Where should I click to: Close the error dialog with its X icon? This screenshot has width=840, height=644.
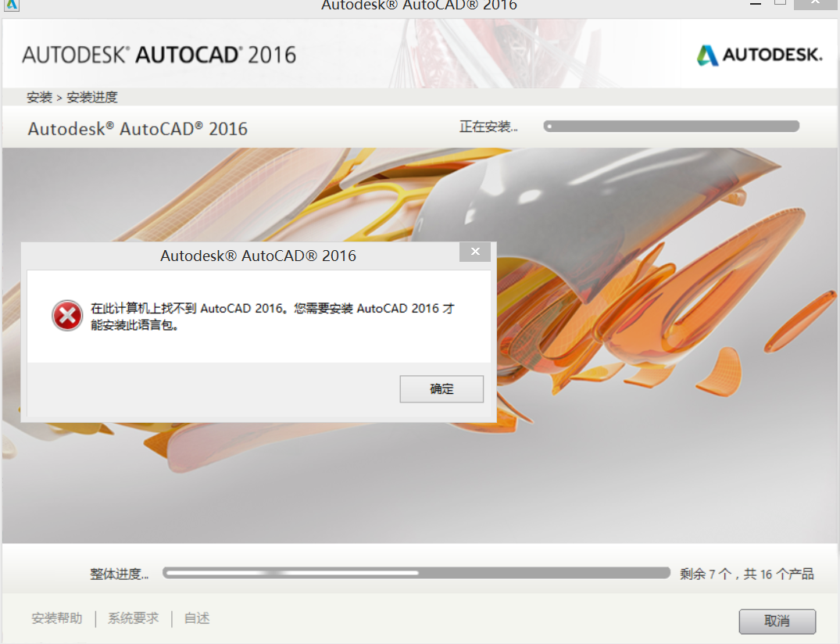pos(474,252)
